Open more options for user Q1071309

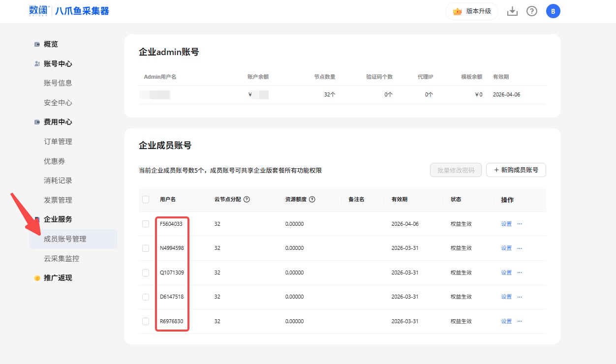tap(520, 273)
